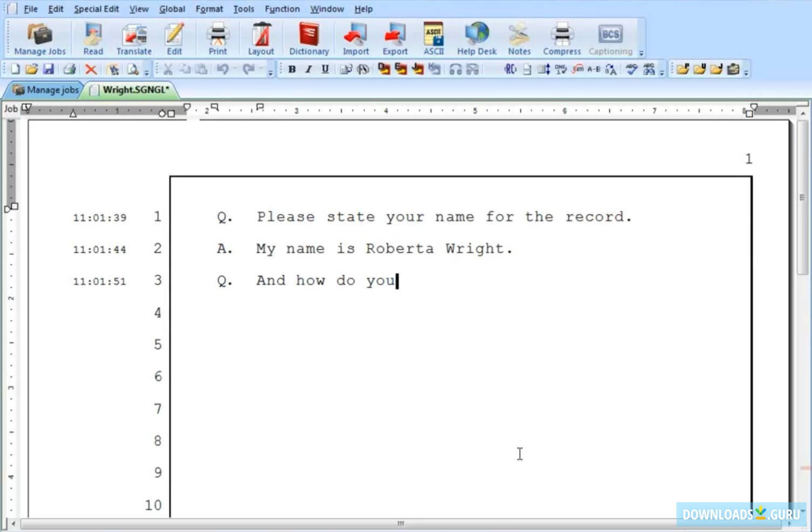
Task: Create an ASCII file with the ASCII icon
Action: tap(434, 39)
